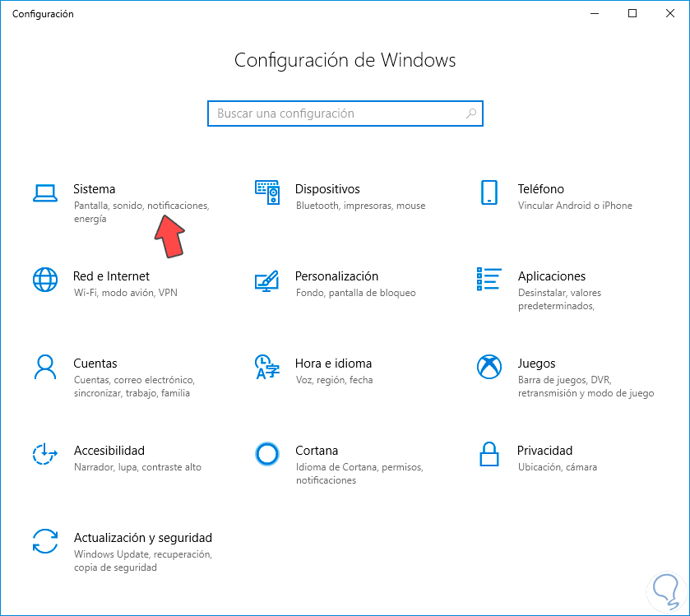Go to Actualización y seguridad text link
The image size is (690, 616).
click(143, 538)
